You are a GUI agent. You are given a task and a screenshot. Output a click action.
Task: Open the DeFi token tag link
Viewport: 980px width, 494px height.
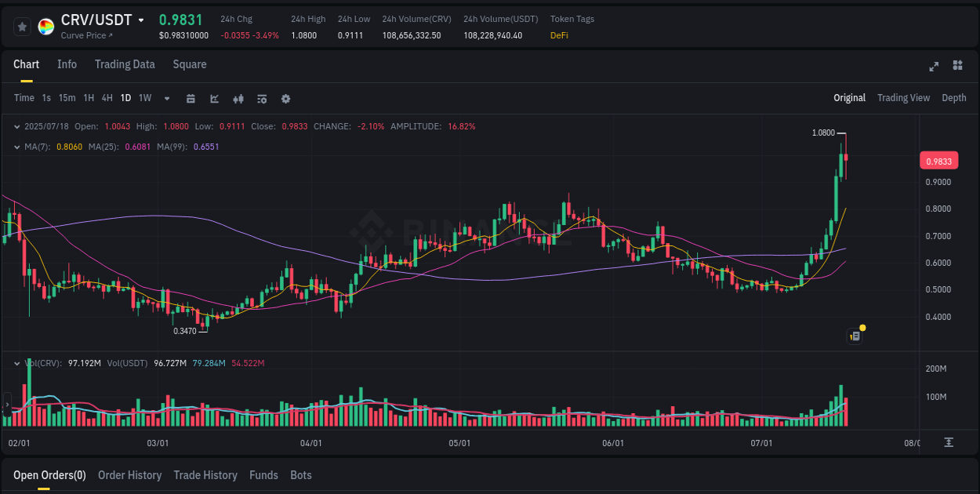click(559, 35)
